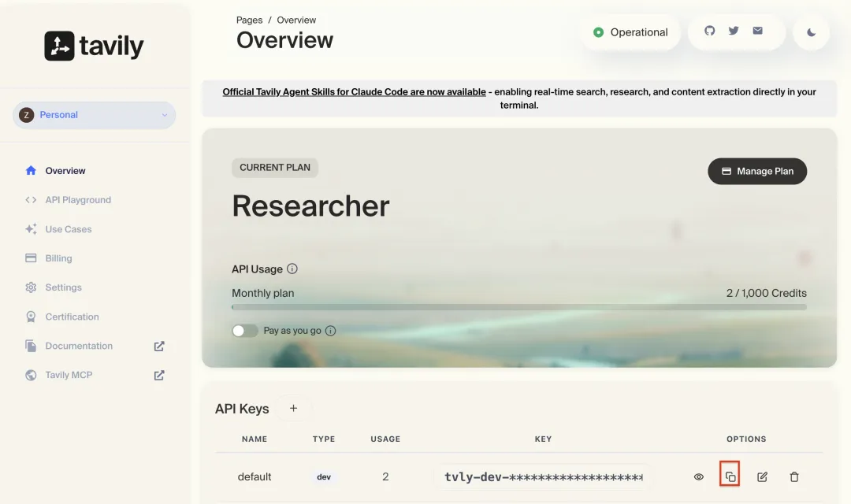Screen dimensions: 851x504
Task: Click the Certification badge icon
Action: pos(31,317)
